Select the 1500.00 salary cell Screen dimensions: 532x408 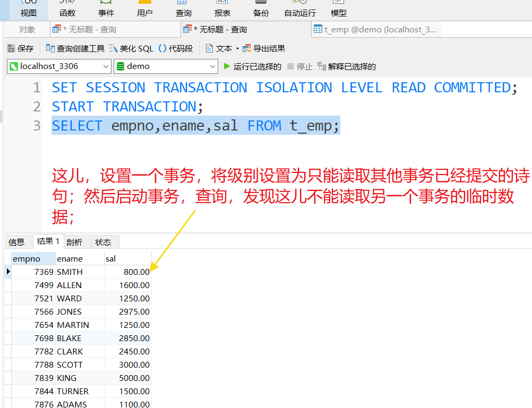[127, 391]
